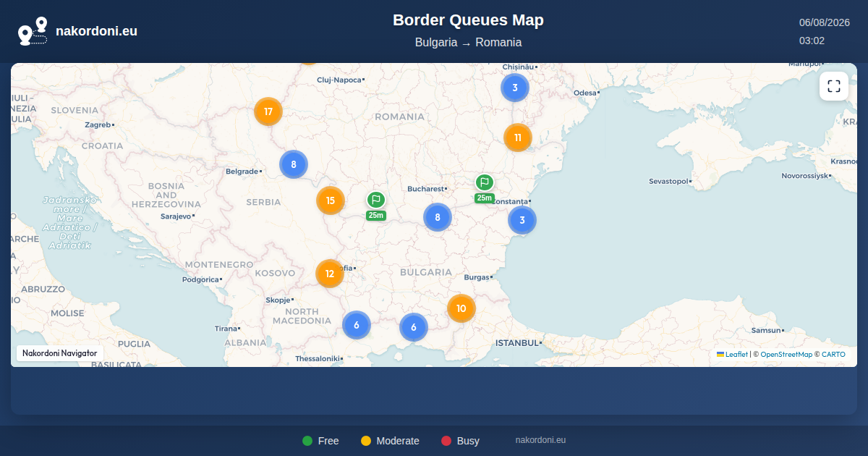Click the Bulgaria → Romania route text
The width and height of the screenshot is (868, 456).
coord(468,43)
